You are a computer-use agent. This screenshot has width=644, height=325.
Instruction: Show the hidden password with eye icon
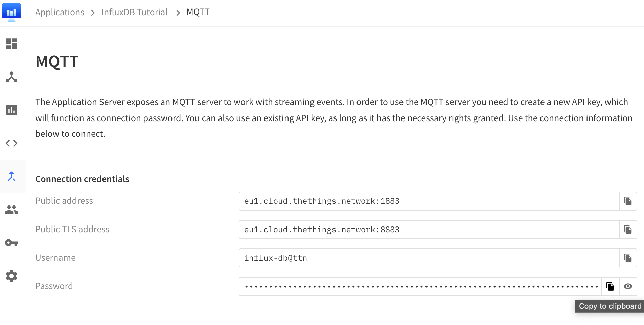point(628,286)
